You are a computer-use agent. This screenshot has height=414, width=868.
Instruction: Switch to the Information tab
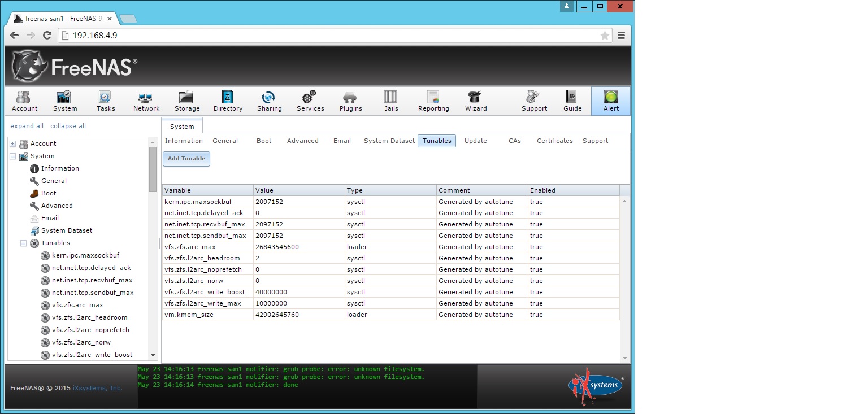coord(184,141)
